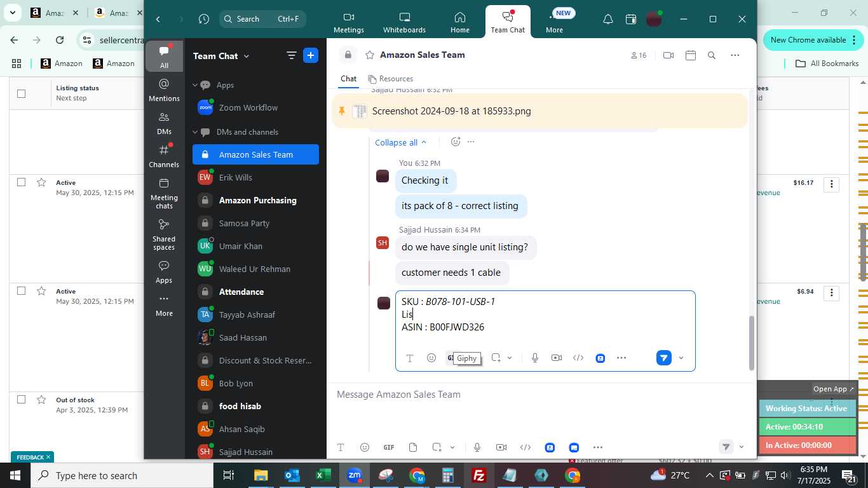868x488 pixels.
Task: Switch to the Whiteboards tab
Action: tap(404, 22)
